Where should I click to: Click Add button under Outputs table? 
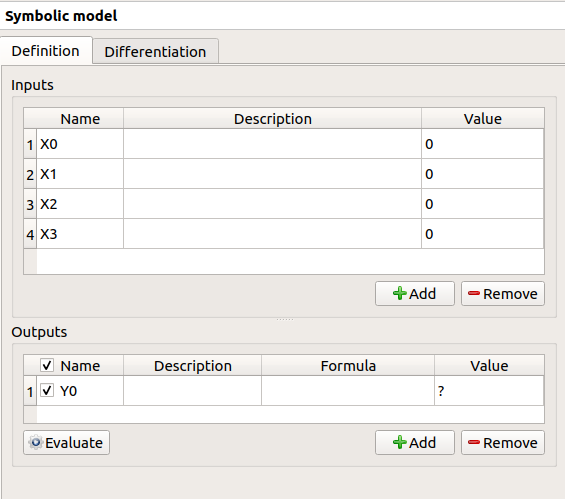point(414,442)
